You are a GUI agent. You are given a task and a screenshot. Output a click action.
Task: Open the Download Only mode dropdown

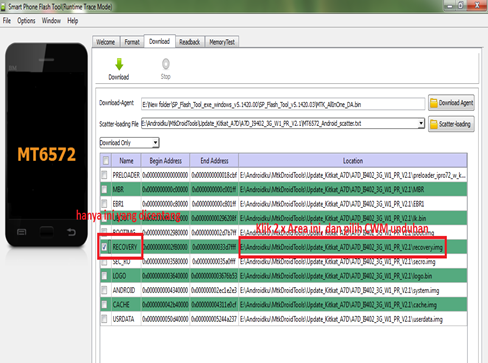(x=129, y=143)
